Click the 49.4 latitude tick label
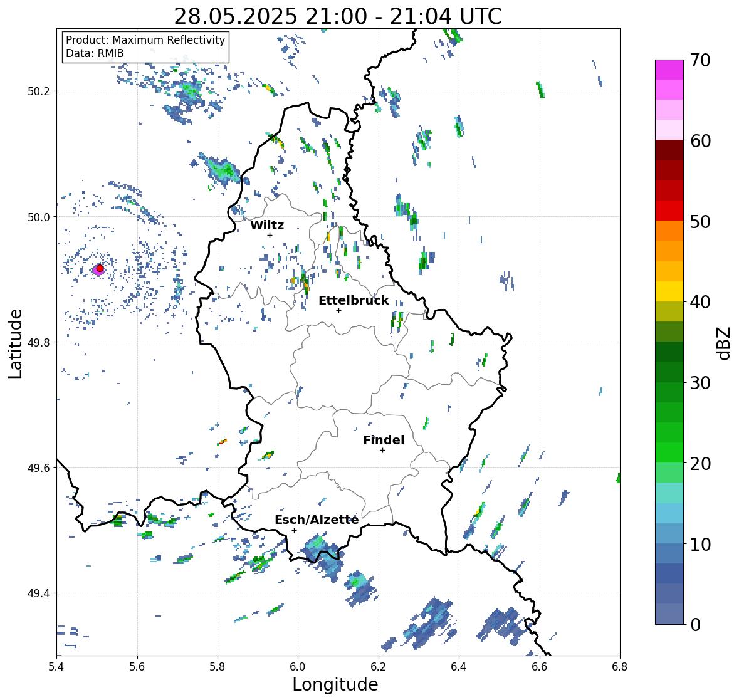The width and height of the screenshot is (739, 700). 39,593
